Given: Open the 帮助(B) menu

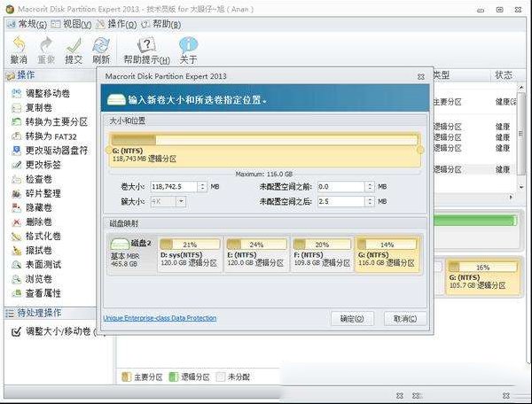Looking at the screenshot, I should [x=161, y=24].
